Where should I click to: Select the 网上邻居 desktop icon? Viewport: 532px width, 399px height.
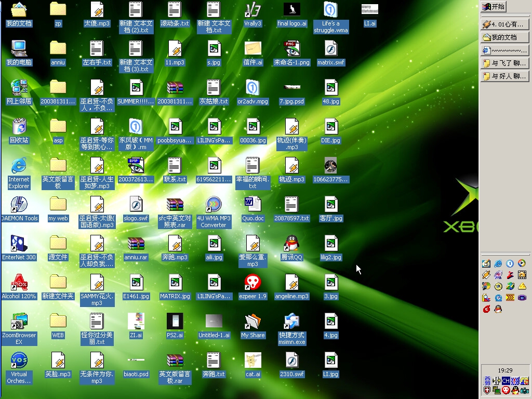(x=19, y=92)
